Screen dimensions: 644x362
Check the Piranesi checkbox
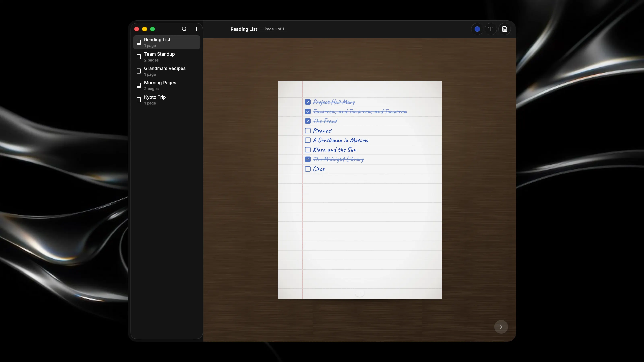point(308,131)
